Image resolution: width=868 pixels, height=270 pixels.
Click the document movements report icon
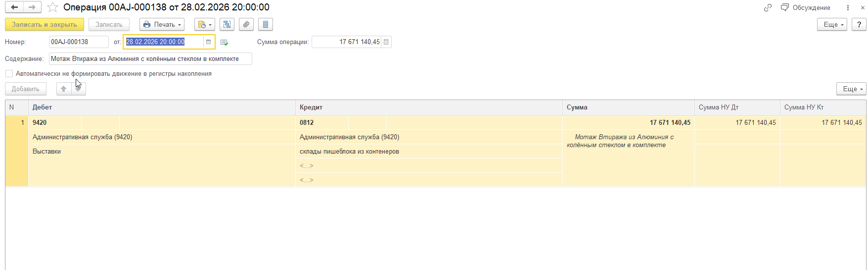pos(266,24)
